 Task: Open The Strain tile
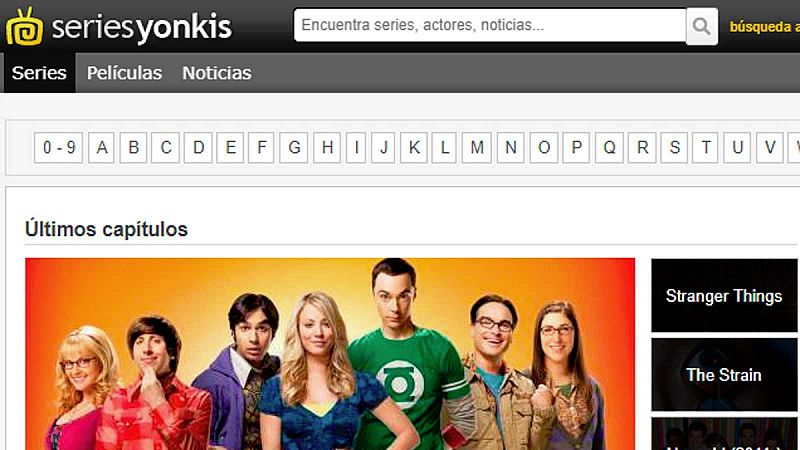[724, 375]
